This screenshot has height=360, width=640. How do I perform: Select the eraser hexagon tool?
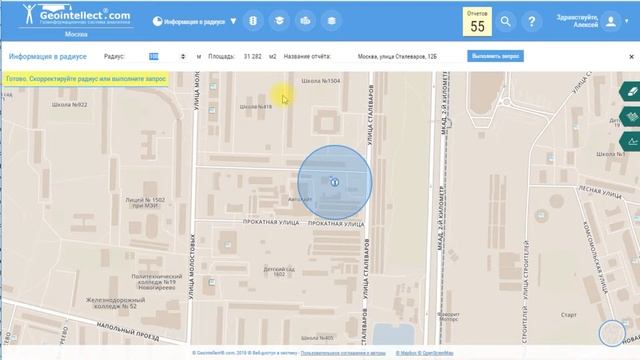[631, 91]
